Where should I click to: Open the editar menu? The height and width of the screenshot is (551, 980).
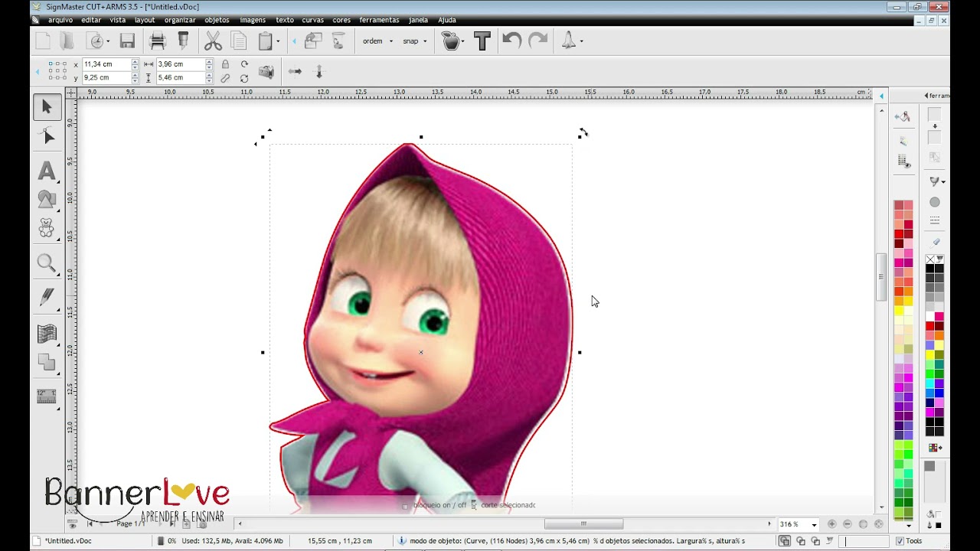[91, 20]
